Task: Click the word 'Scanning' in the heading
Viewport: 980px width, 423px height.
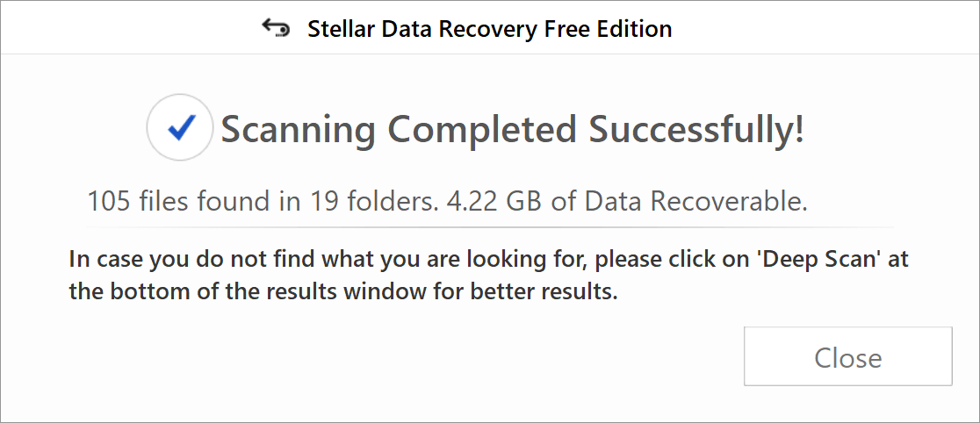Action: pyautogui.click(x=298, y=131)
